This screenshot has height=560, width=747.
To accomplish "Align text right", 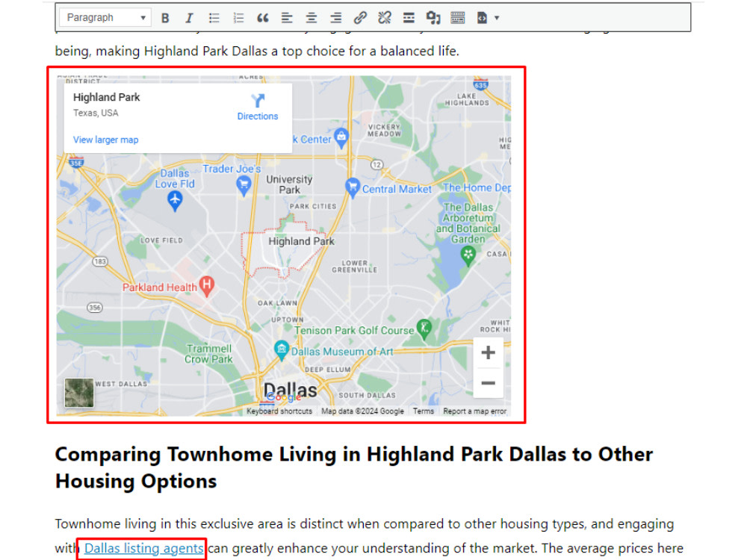I will point(335,18).
